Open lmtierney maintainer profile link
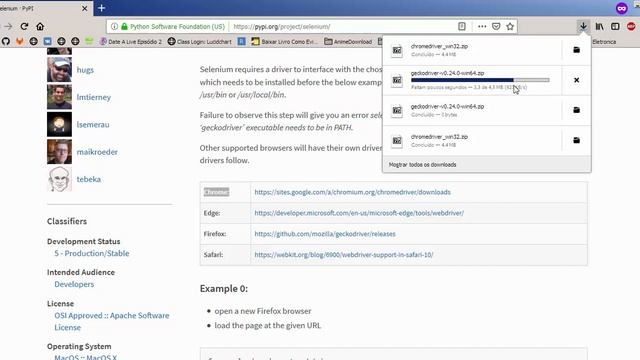This screenshot has height=360, width=640. [x=93, y=97]
